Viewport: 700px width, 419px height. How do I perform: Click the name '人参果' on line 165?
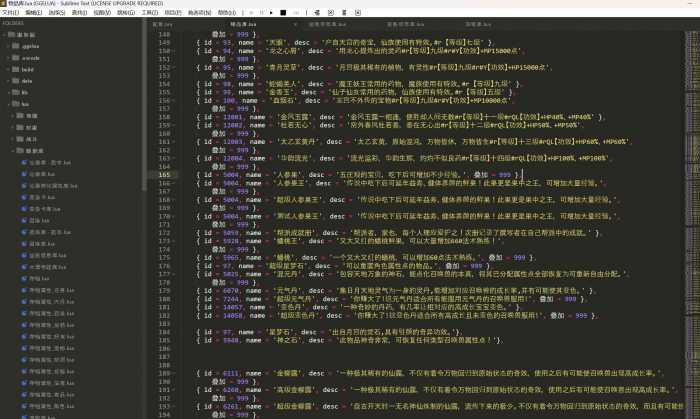click(286, 175)
